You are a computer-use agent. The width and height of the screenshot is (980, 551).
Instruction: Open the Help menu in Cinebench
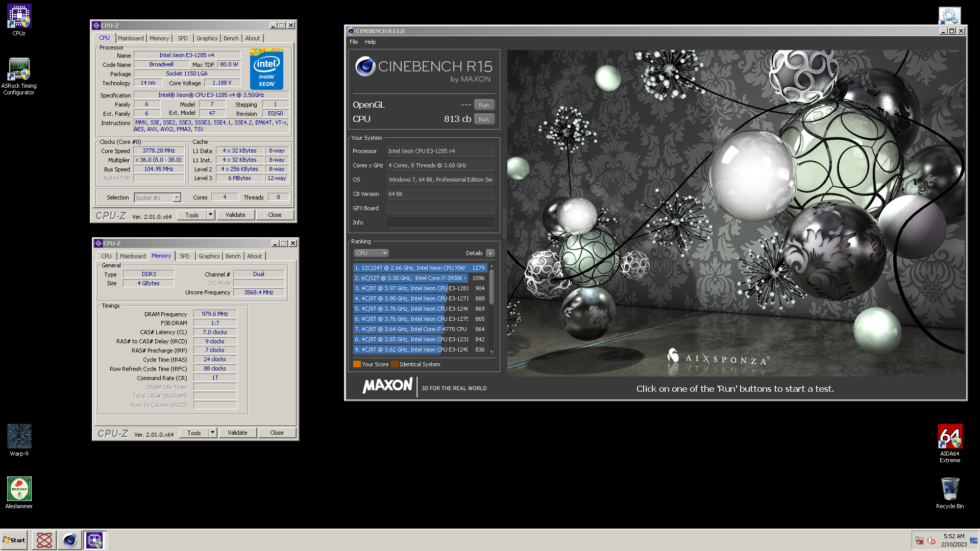coord(370,42)
